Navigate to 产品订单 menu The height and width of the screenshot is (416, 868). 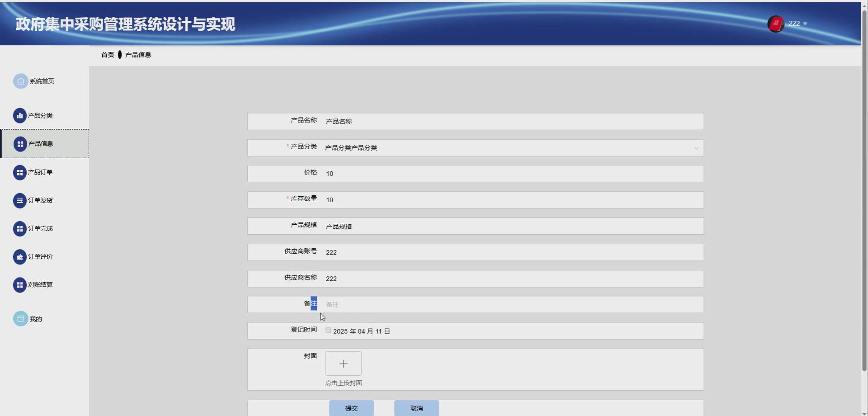tap(44, 172)
